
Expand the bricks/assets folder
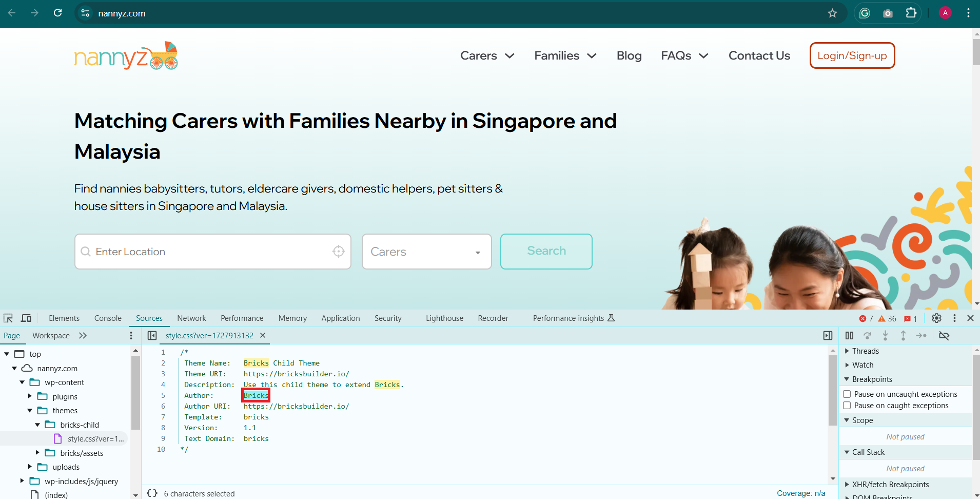[37, 453]
